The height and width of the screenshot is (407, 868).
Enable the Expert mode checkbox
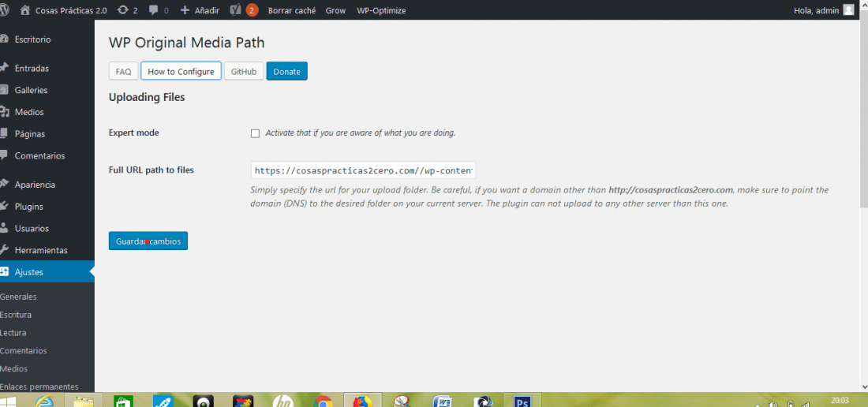pos(255,133)
